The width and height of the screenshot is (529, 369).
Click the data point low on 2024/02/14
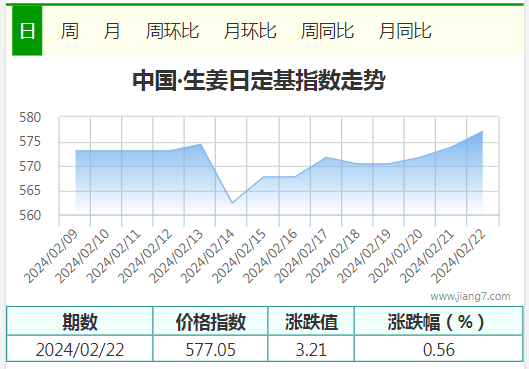(232, 203)
